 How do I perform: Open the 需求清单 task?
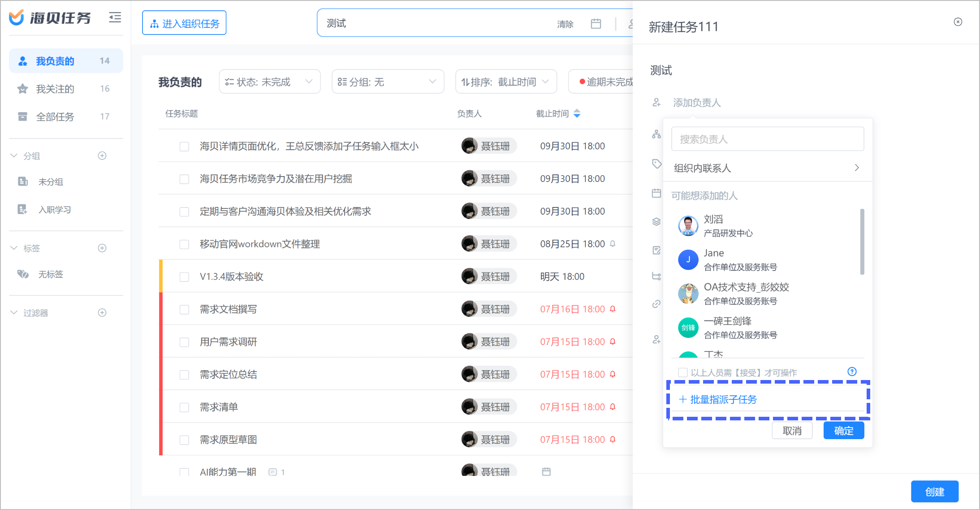click(x=219, y=407)
